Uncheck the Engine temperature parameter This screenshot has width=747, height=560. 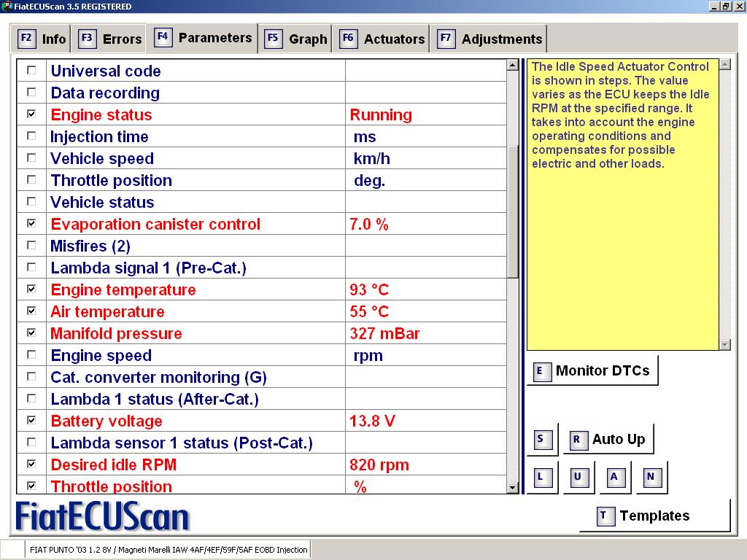click(31, 289)
